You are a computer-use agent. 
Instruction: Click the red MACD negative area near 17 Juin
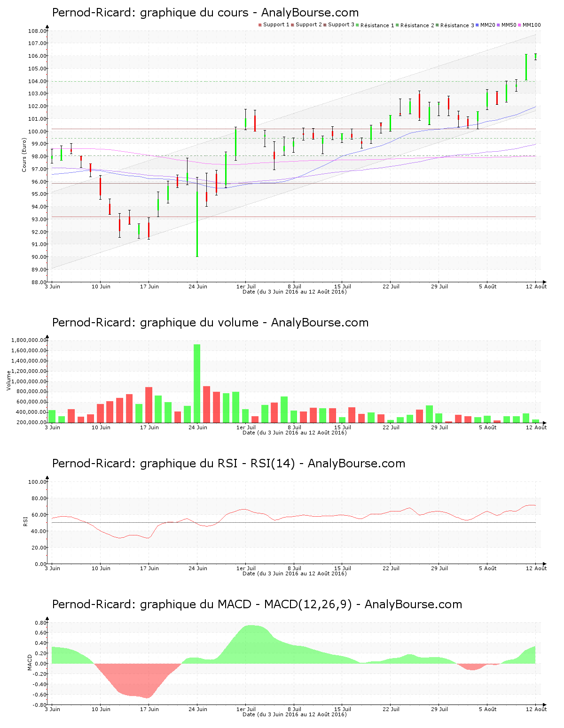[141, 679]
